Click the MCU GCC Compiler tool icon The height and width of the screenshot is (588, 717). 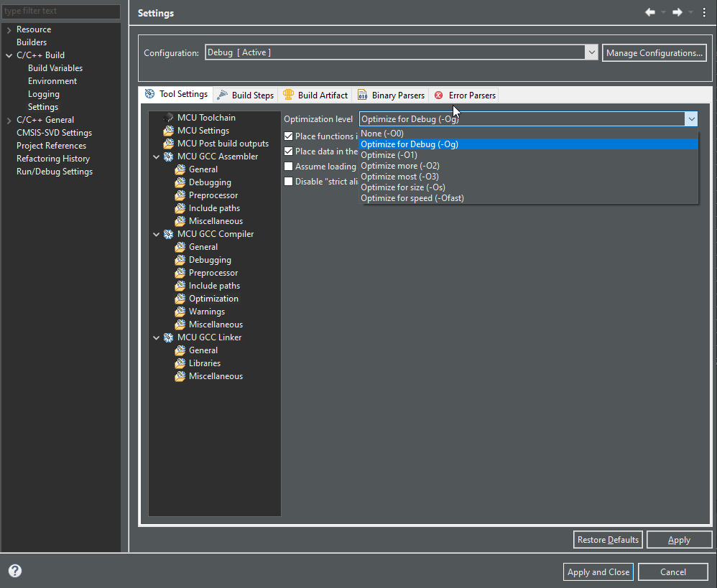point(169,234)
